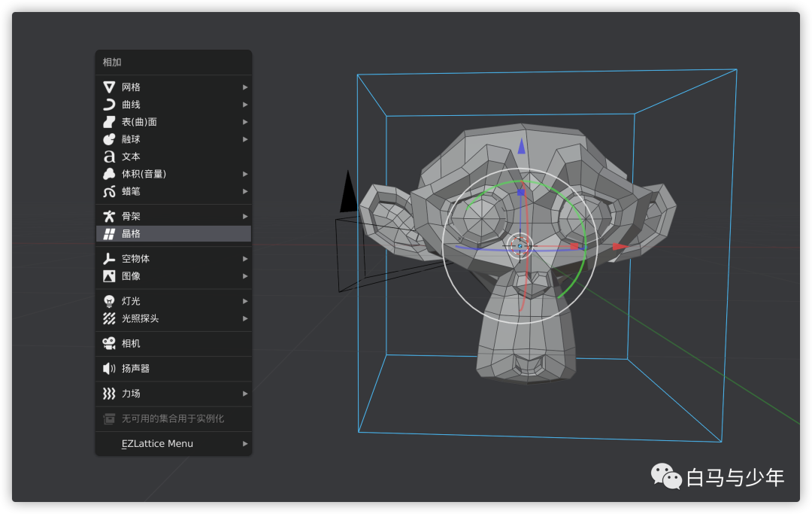The height and width of the screenshot is (514, 812).
Task: Expand the 网格 submenu arrow
Action: click(245, 87)
